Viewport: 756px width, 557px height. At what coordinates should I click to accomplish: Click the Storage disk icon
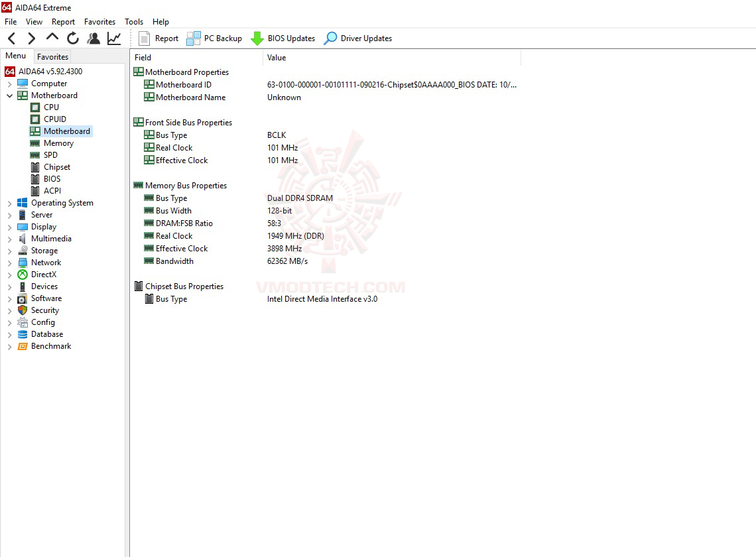(23, 250)
